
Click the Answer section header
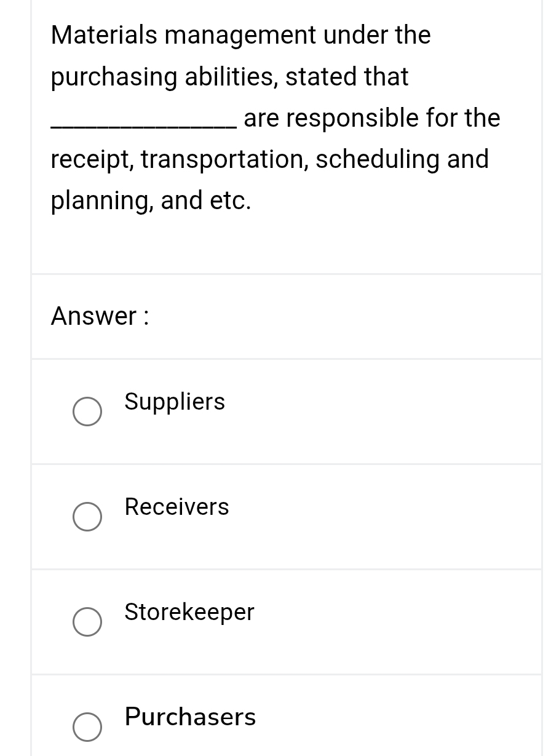(x=99, y=316)
